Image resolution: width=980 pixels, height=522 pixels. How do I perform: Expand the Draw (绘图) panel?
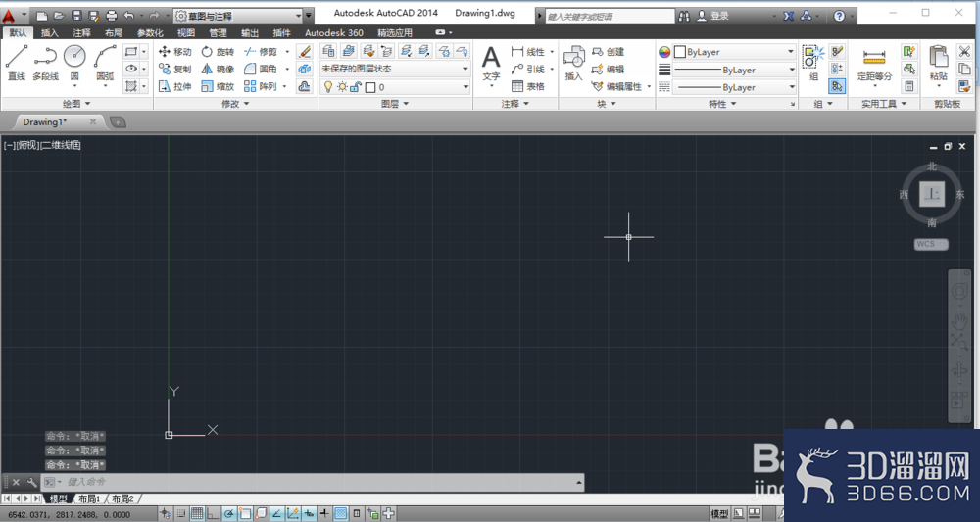click(x=76, y=104)
